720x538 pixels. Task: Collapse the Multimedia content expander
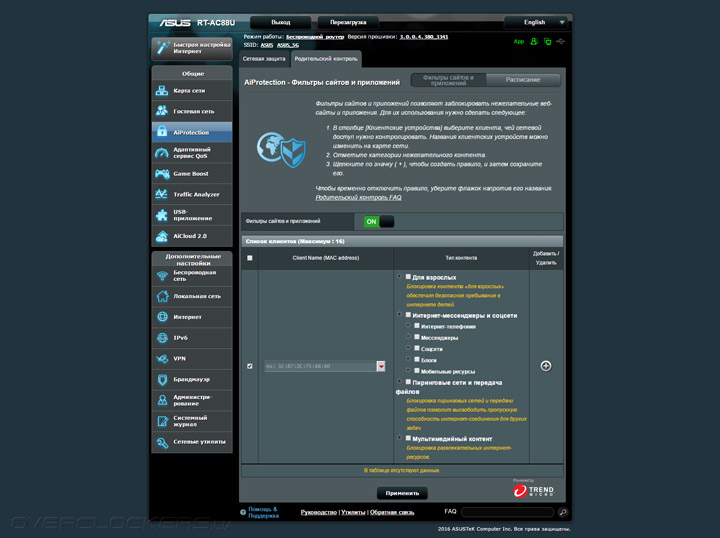pyautogui.click(x=399, y=437)
